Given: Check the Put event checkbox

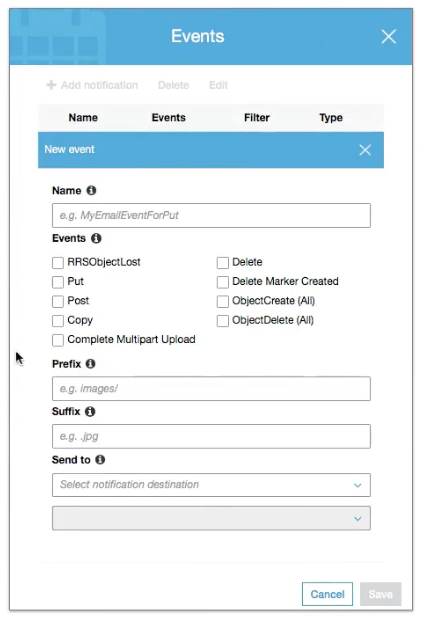Looking at the screenshot, I should click(x=58, y=282).
